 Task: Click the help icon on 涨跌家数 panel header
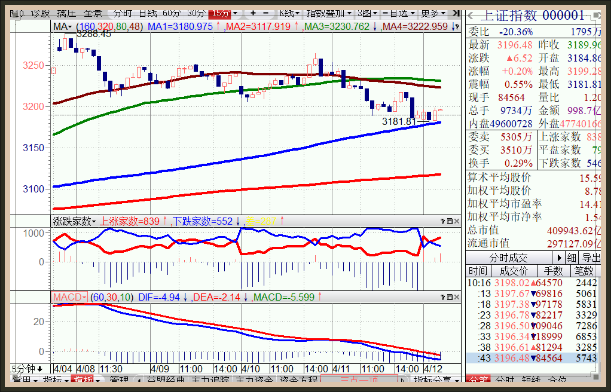pyautogui.click(x=443, y=221)
